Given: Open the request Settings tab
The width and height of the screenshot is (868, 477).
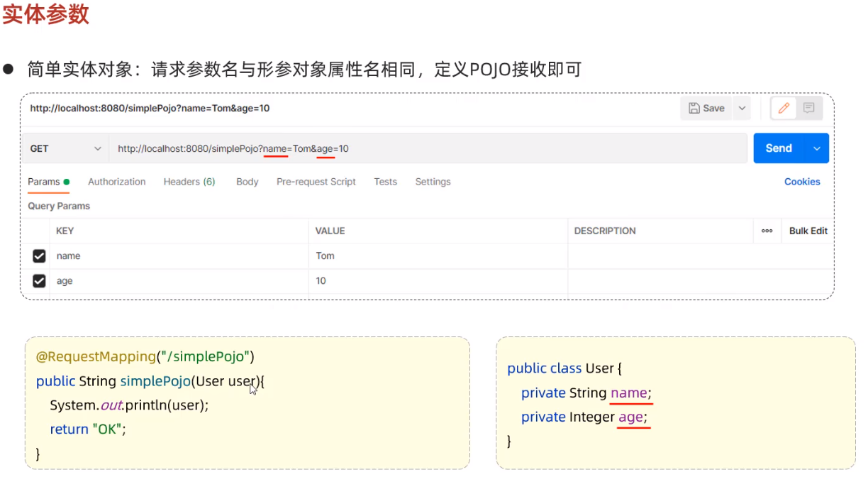Looking at the screenshot, I should [433, 182].
